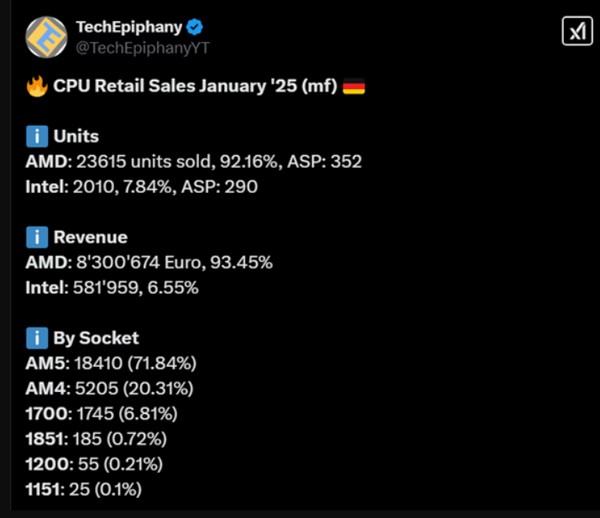
Task: Click the 1151 socket sales line
Action: 83,489
